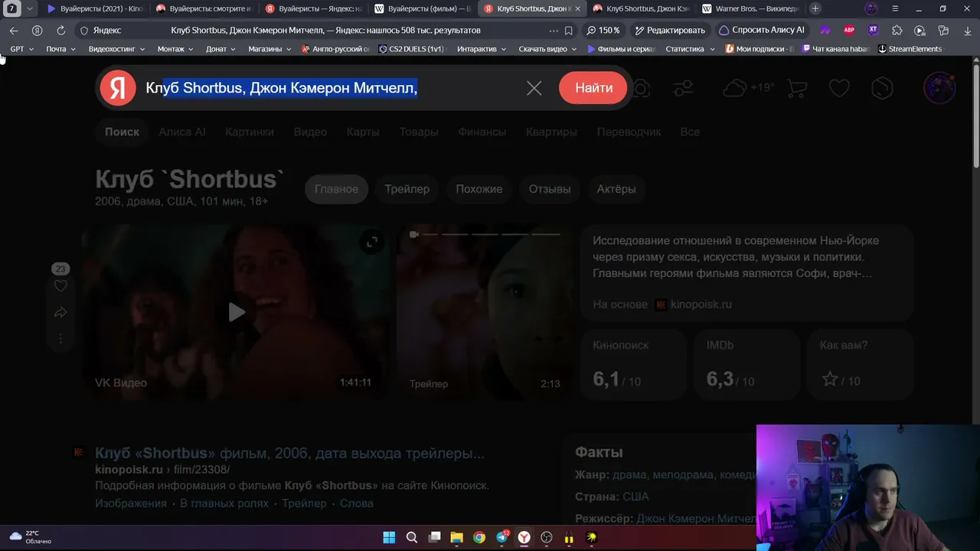The image size is (980, 551).
Task: Open a new browser tab with plus
Action: [x=815, y=8]
